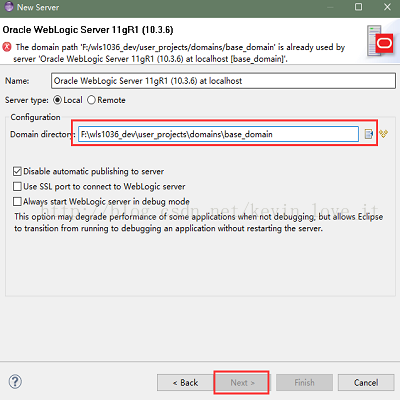
Task: Click the red error icon in header
Action: pos(7,47)
